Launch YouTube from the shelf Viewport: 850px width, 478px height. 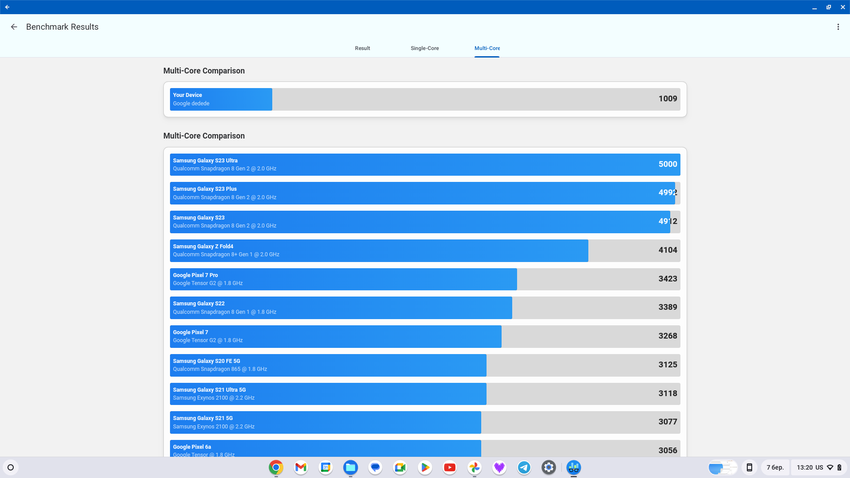tap(450, 467)
